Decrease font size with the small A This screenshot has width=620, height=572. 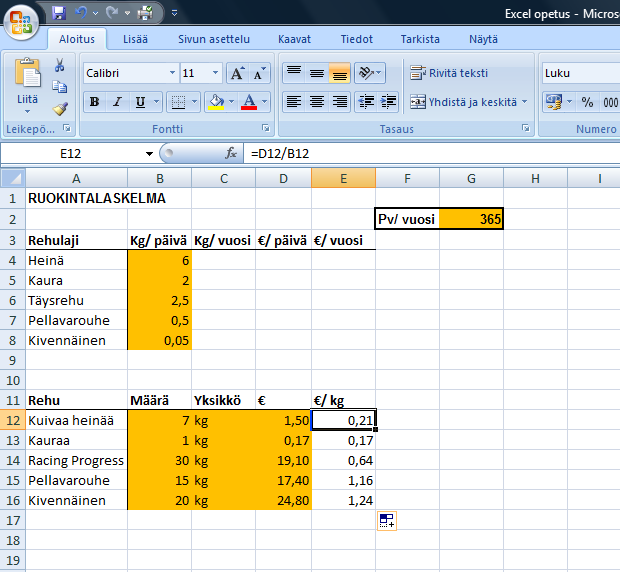tap(260, 73)
